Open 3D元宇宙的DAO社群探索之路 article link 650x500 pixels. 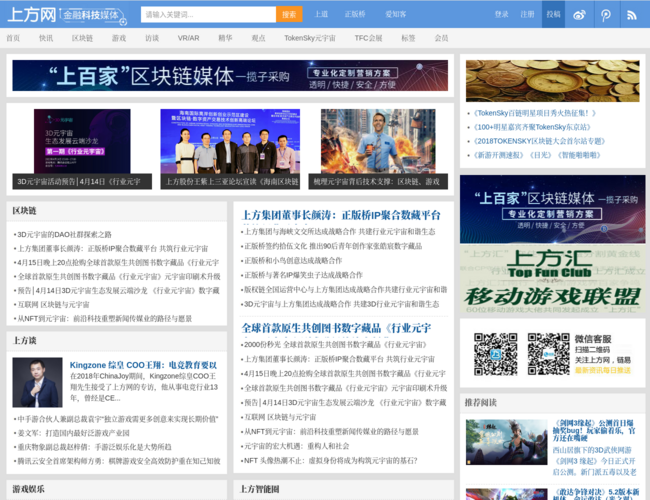[63, 234]
